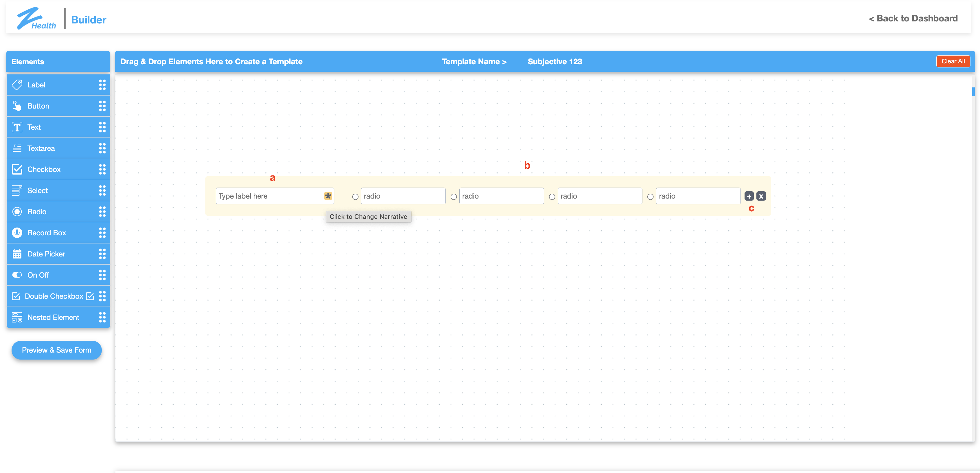This screenshot has height=473, width=980.
Task: Click the Nested Element icon
Action: click(17, 317)
